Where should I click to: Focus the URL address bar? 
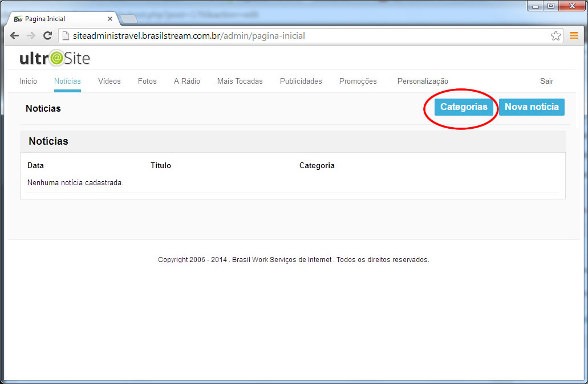(309, 35)
